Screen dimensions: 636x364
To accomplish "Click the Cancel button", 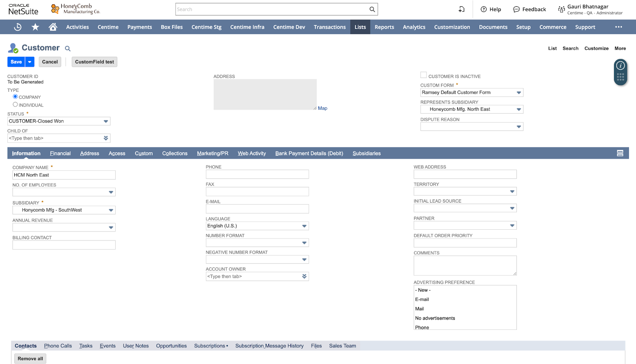I will [x=50, y=62].
